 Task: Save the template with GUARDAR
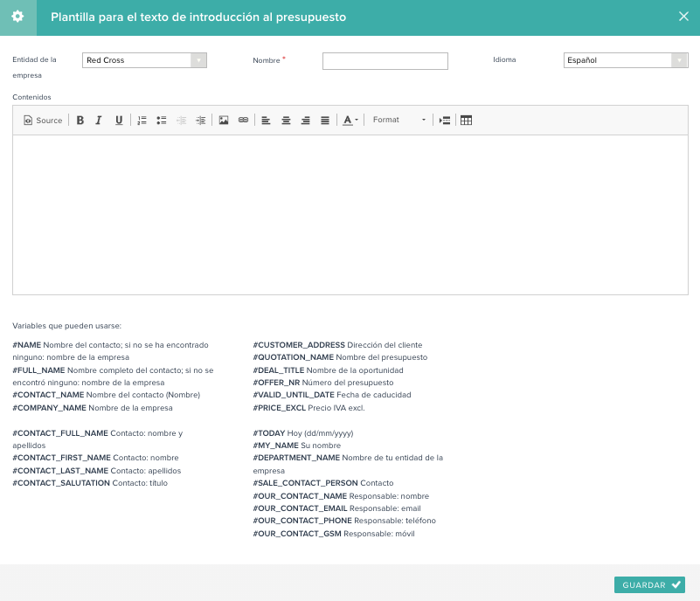coord(649,584)
